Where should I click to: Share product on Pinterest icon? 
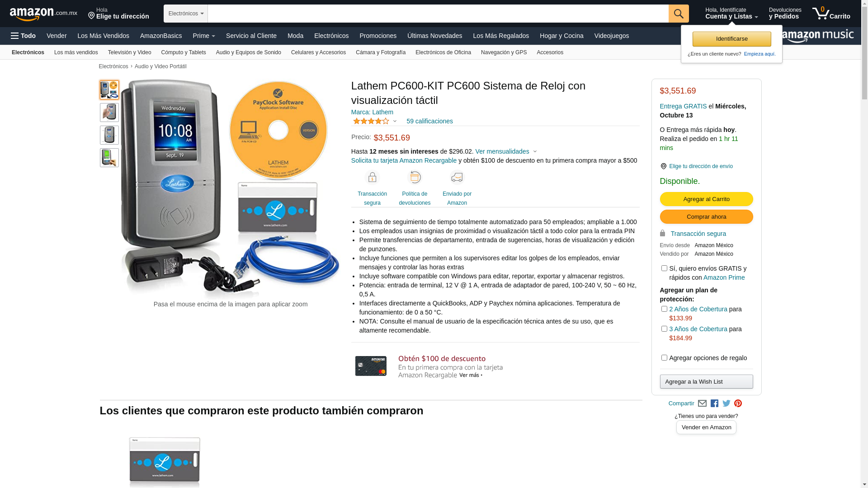(738, 404)
